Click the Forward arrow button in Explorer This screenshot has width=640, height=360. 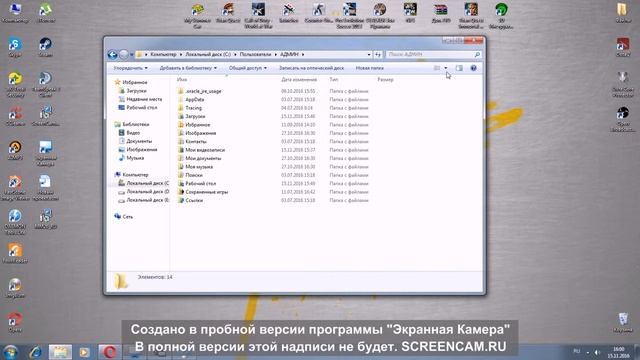point(124,54)
